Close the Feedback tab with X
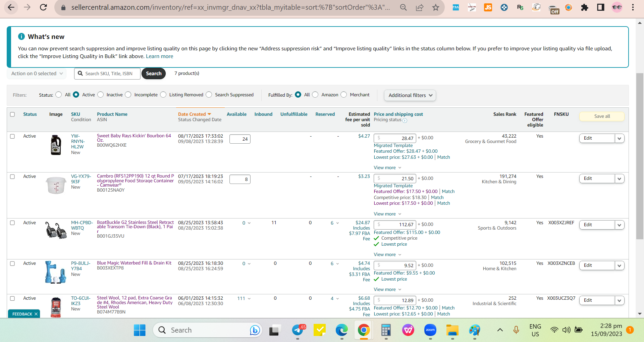Screen dimensions: 644x342 click(36, 314)
